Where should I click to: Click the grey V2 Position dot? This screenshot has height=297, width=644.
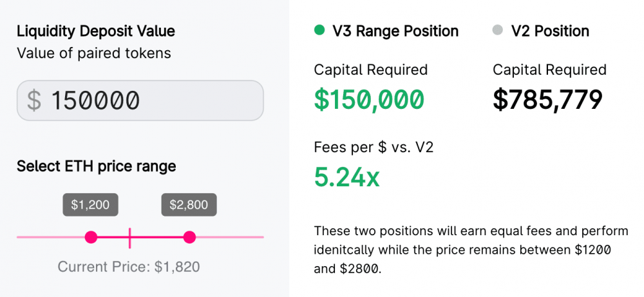click(x=497, y=30)
